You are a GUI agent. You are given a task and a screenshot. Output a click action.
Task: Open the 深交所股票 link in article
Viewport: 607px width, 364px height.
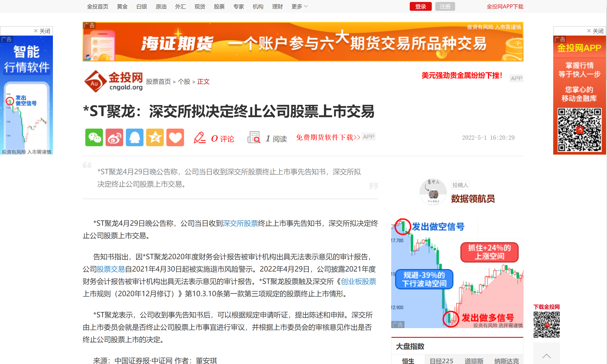(240, 223)
